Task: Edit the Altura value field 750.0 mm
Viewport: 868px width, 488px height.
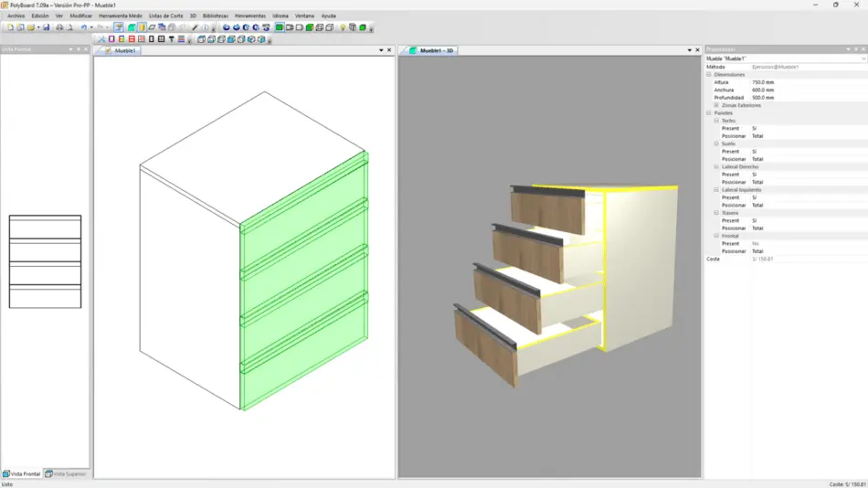Action: point(763,82)
